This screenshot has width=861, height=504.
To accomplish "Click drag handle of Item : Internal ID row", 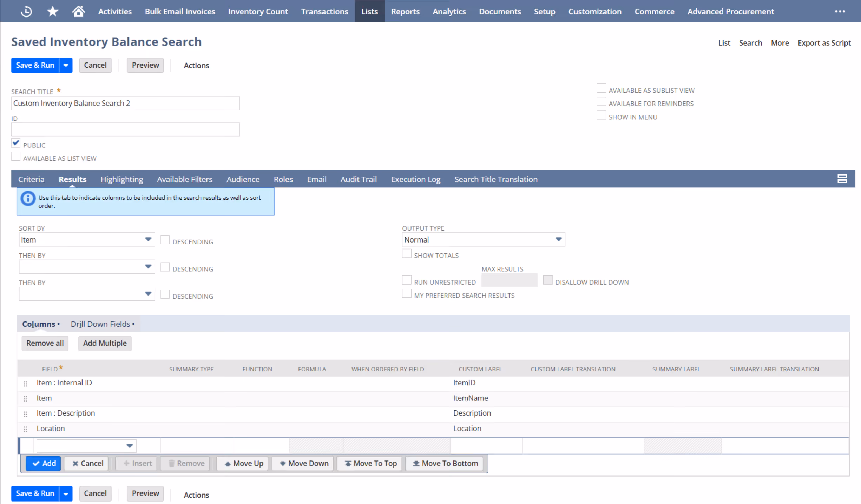I will 25,384.
